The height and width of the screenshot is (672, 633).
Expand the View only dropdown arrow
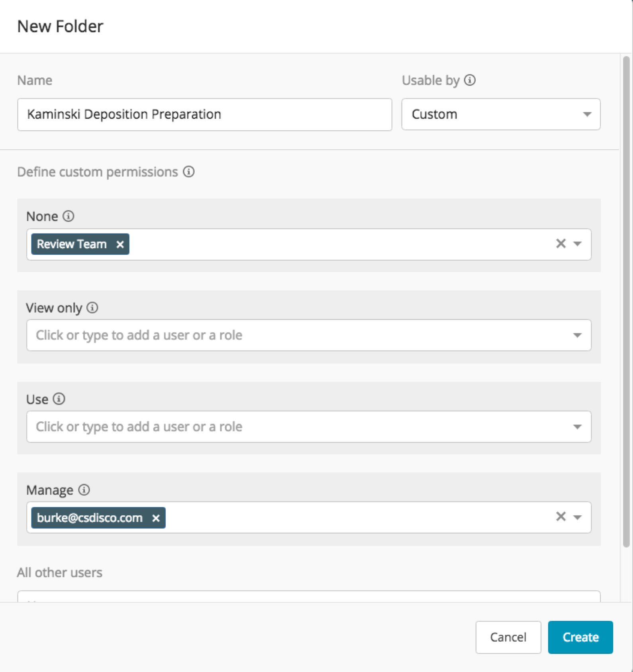click(577, 335)
